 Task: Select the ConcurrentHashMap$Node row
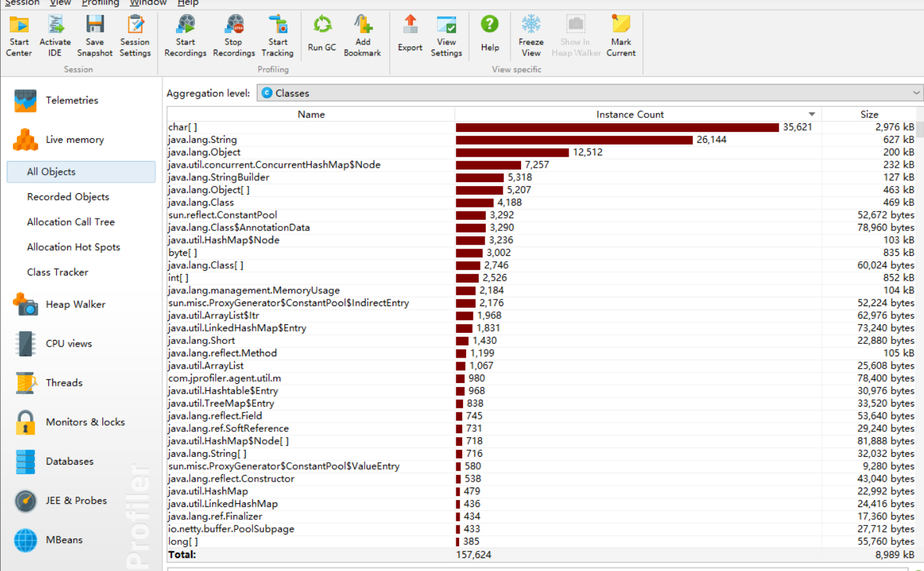pos(542,165)
